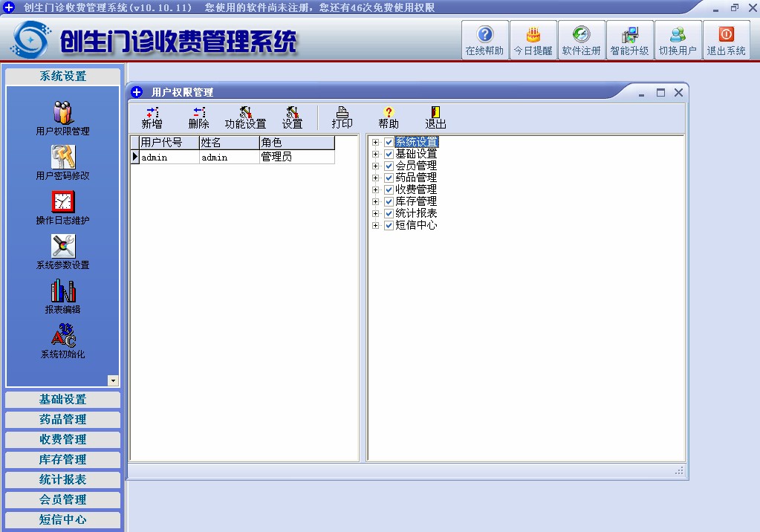Open 用户权限管理 sidebar icon
Viewport: 760px width, 532px height.
click(x=62, y=118)
